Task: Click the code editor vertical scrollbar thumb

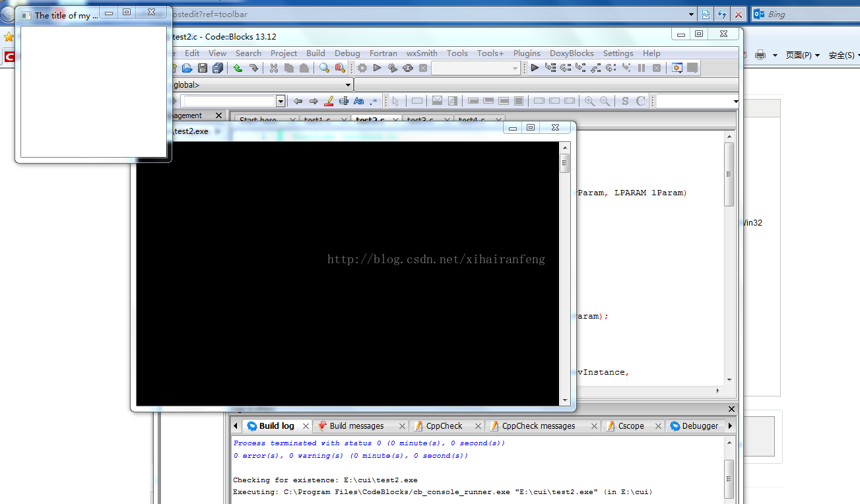Action: click(729, 174)
